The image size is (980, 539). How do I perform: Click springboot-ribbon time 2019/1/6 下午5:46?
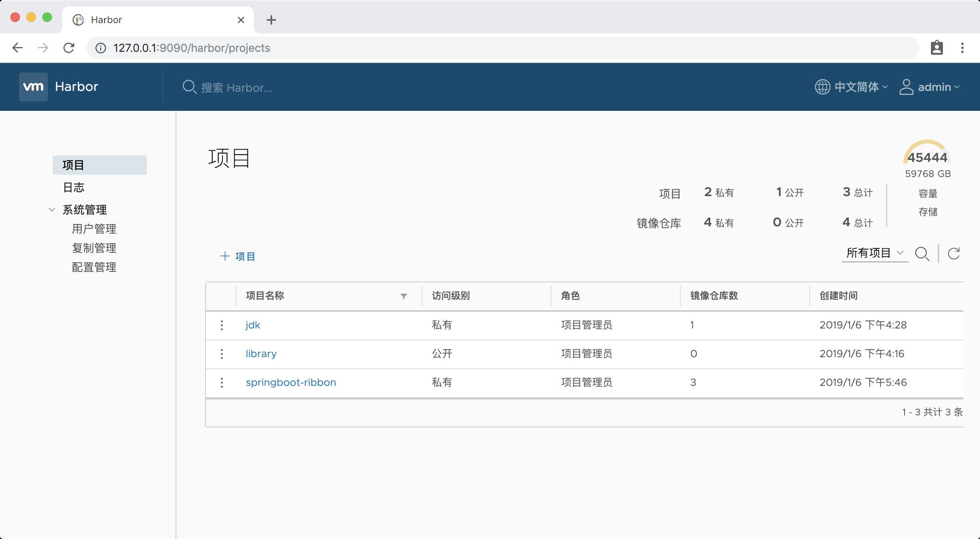click(863, 382)
